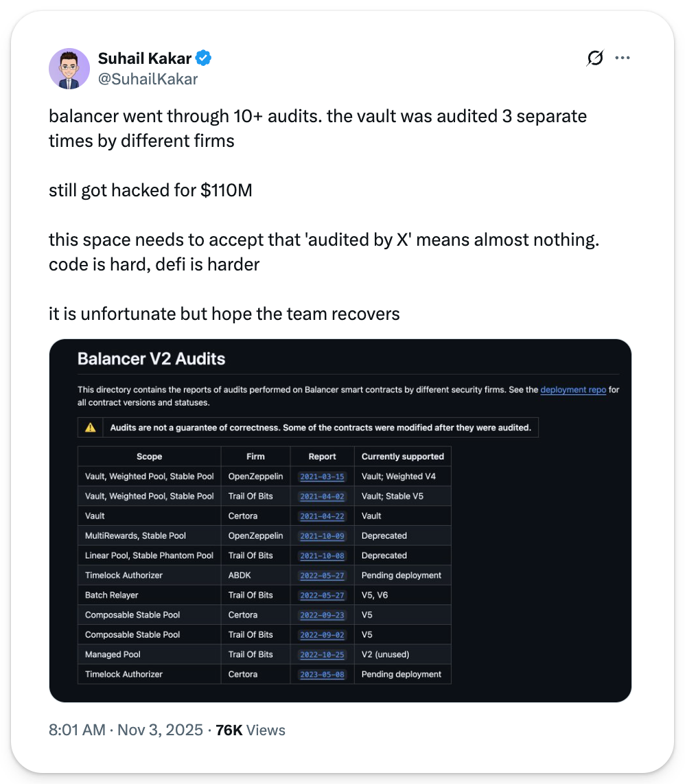Open the three-dot more options menu

point(623,58)
